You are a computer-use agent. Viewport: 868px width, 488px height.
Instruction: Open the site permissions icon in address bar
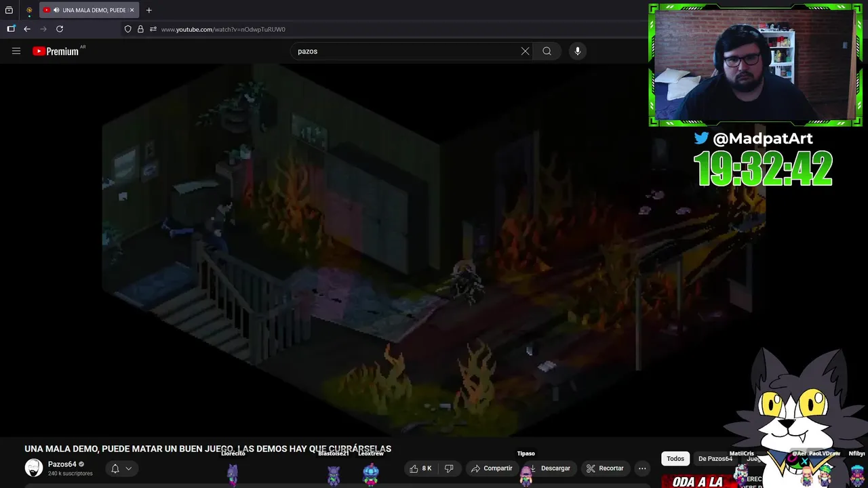pos(153,29)
